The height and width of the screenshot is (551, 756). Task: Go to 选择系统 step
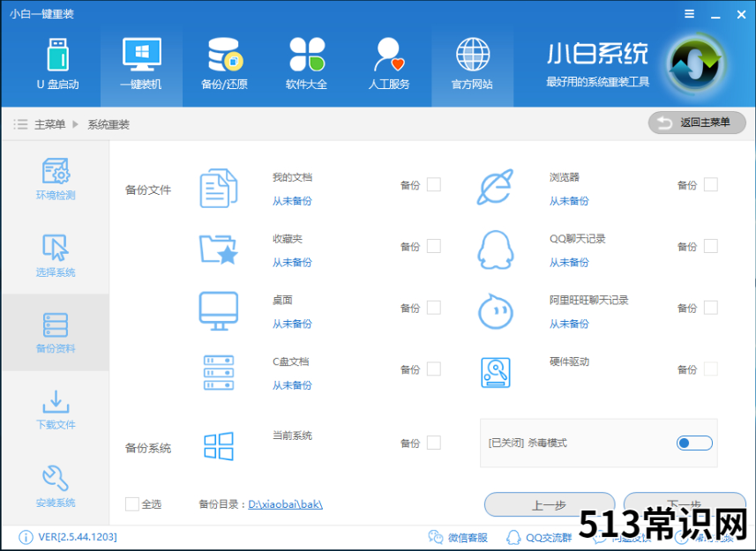pyautogui.click(x=56, y=256)
